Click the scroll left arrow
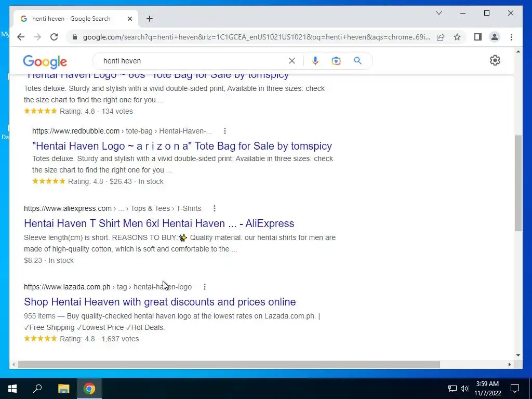The width and height of the screenshot is (532, 399). (x=14, y=364)
